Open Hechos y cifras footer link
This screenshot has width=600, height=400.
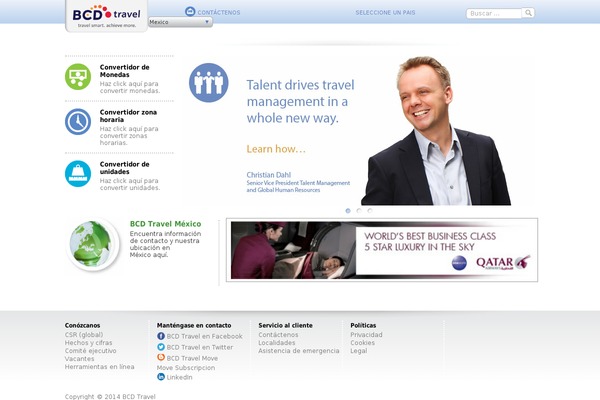click(88, 343)
